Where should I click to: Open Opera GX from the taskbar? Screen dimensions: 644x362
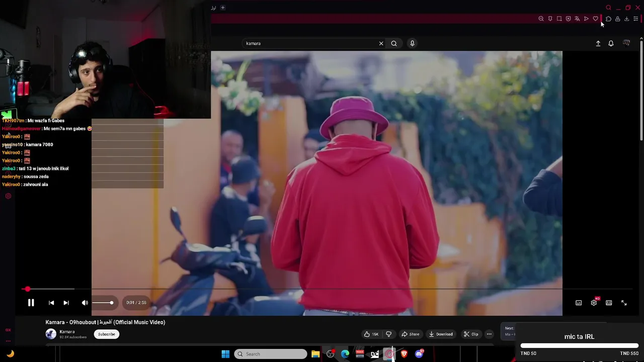coord(389,354)
